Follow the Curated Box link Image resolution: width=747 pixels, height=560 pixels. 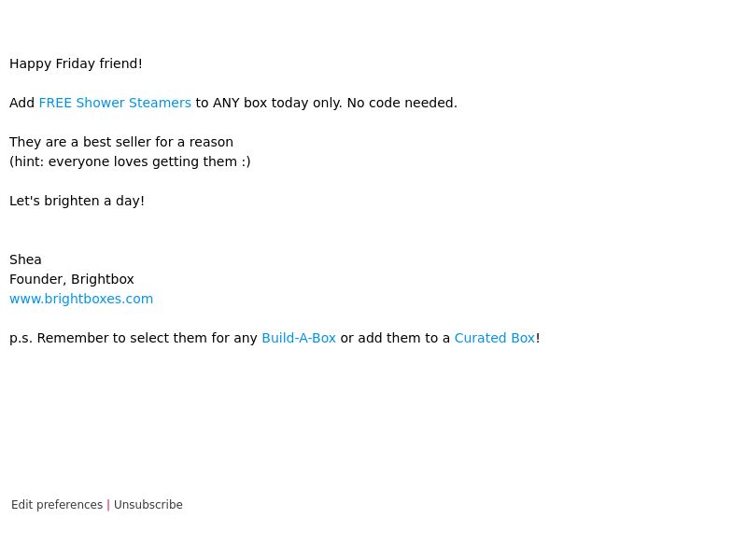[x=495, y=338]
